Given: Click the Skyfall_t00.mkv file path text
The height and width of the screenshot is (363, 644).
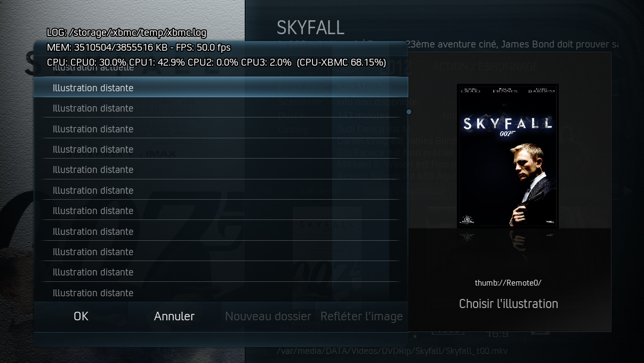Looking at the screenshot, I should (x=392, y=351).
